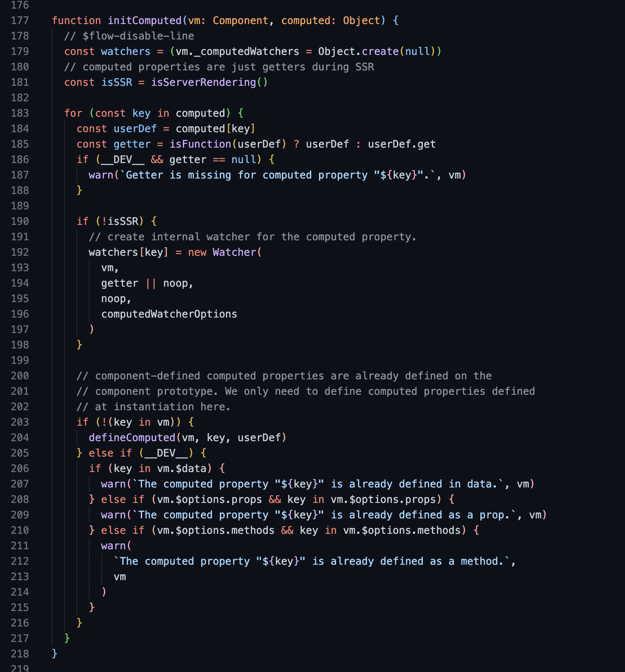Click line number 188 in the gutter
The width and height of the screenshot is (625, 672).
(x=20, y=191)
